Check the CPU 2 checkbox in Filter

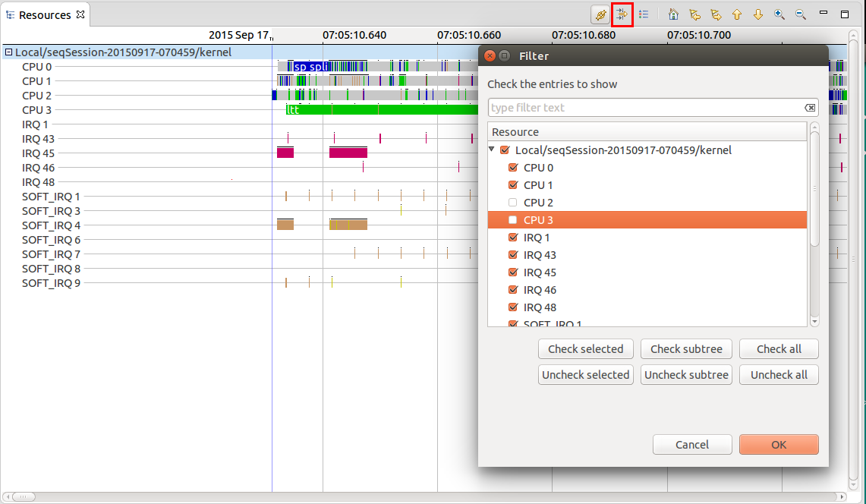[x=512, y=203]
